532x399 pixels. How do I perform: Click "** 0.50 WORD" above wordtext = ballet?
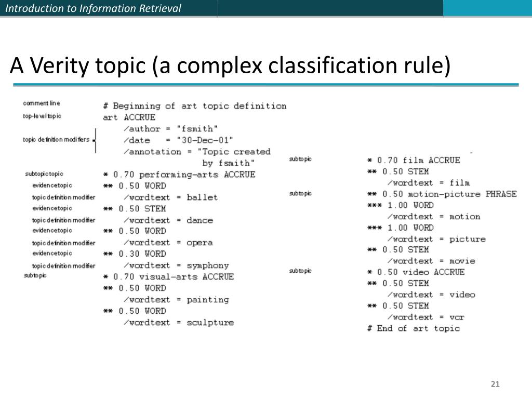(x=135, y=186)
